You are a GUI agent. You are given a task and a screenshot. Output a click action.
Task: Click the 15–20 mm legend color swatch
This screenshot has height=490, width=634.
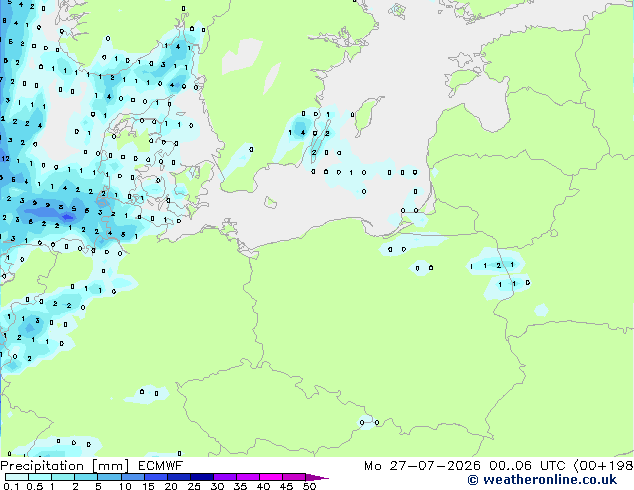(x=156, y=477)
